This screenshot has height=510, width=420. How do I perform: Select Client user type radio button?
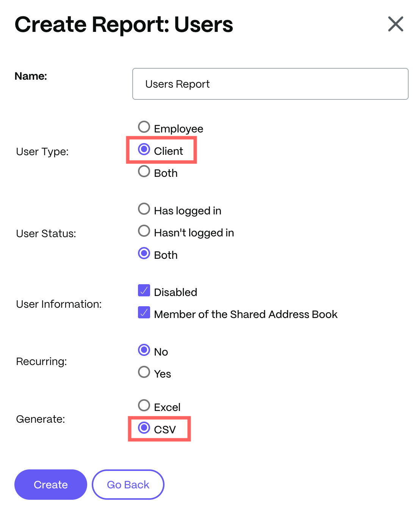pyautogui.click(x=144, y=149)
